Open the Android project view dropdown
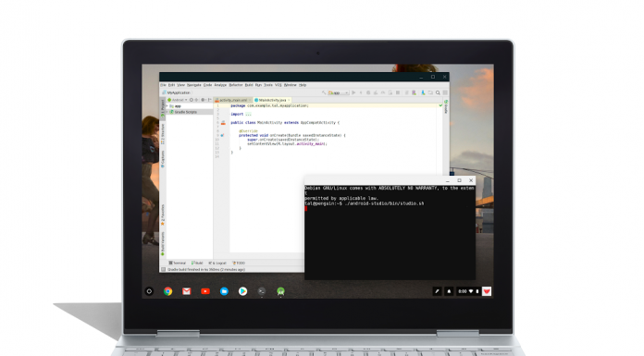Viewport: 644px width, 356px height. (178, 100)
